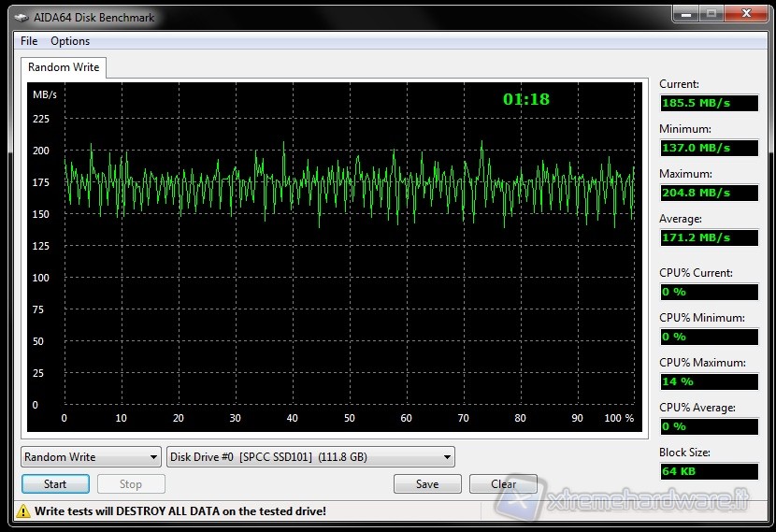Viewport: 776px width, 532px height.
Task: Click the Block Size 64 KB field
Action: (709, 471)
